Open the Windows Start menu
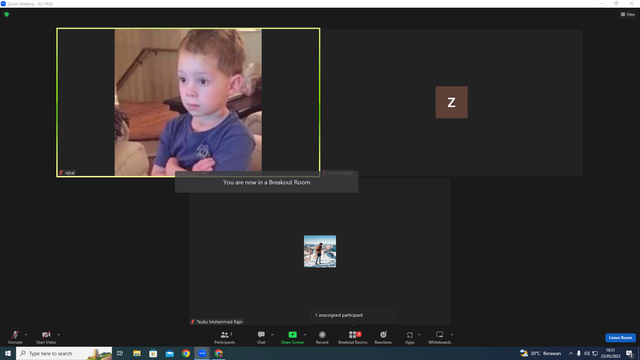 [8, 353]
